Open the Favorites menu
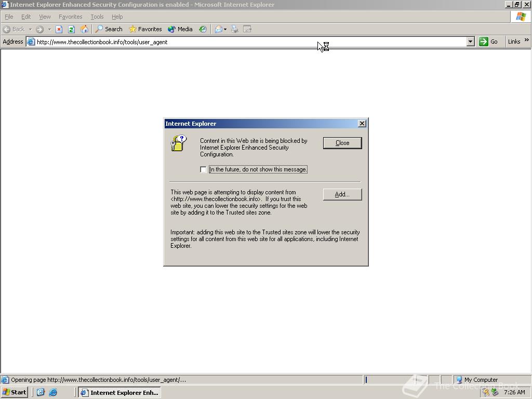532x399 pixels. click(70, 17)
